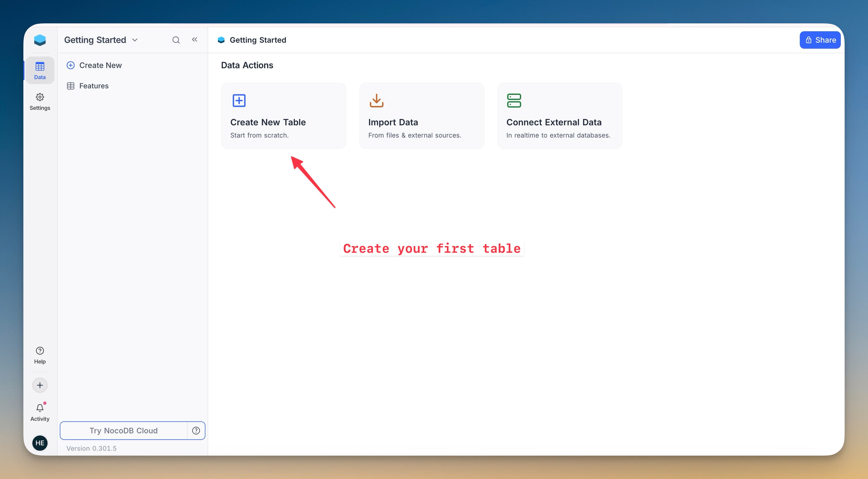Click Create New in the sidebar
This screenshot has height=479, width=868.
100,66
